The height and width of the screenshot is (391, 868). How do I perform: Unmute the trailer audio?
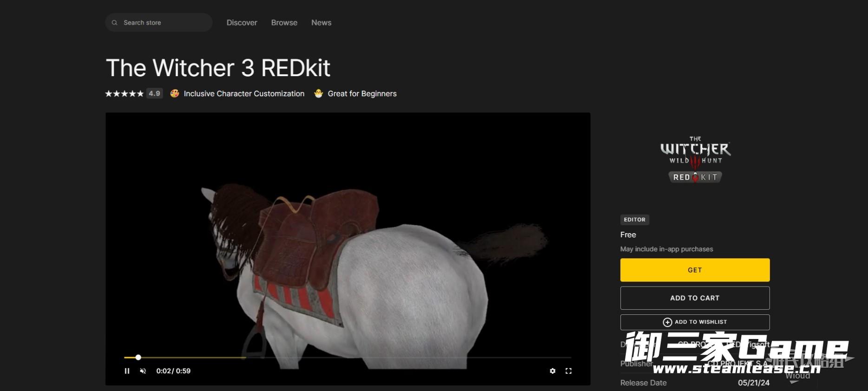click(143, 371)
